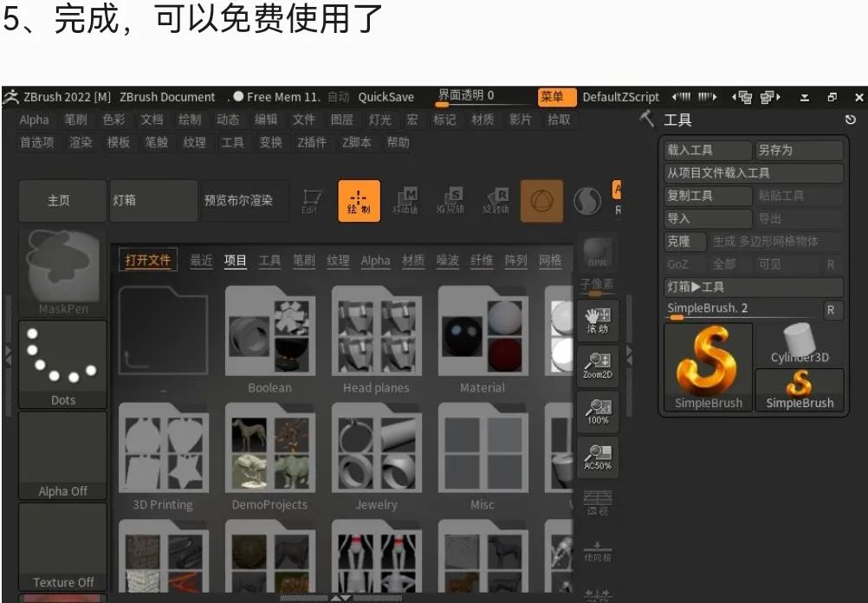The image size is (868, 603).
Task: Click the QuickSave button
Action: pyautogui.click(x=385, y=97)
